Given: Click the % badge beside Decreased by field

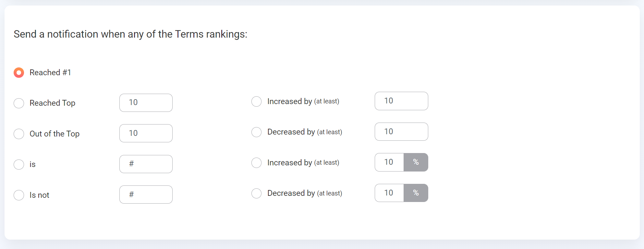Looking at the screenshot, I should [416, 193].
